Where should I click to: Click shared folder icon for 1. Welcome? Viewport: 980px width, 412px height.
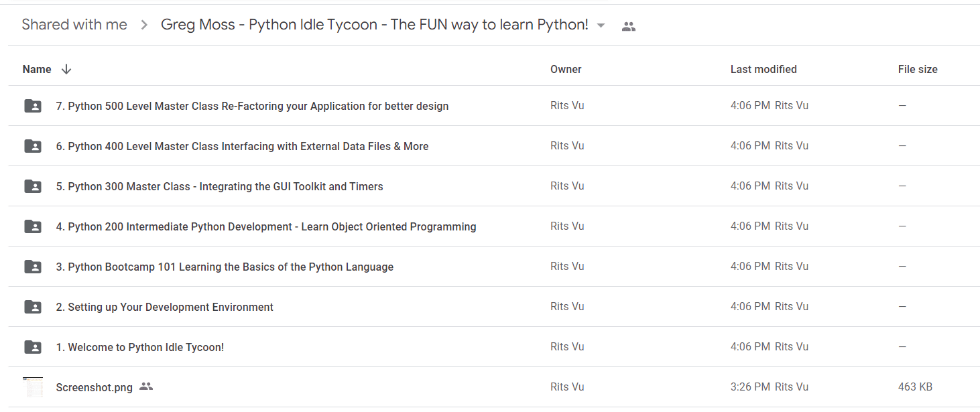click(32, 347)
